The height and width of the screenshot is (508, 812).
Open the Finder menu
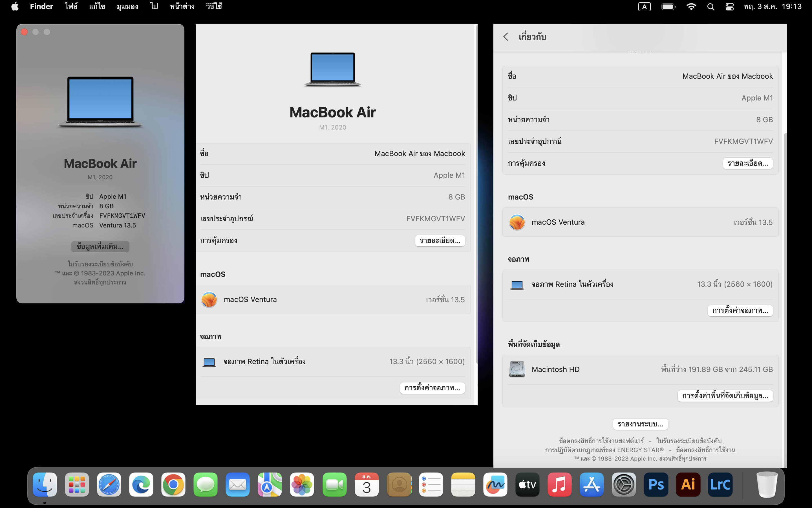click(x=42, y=6)
